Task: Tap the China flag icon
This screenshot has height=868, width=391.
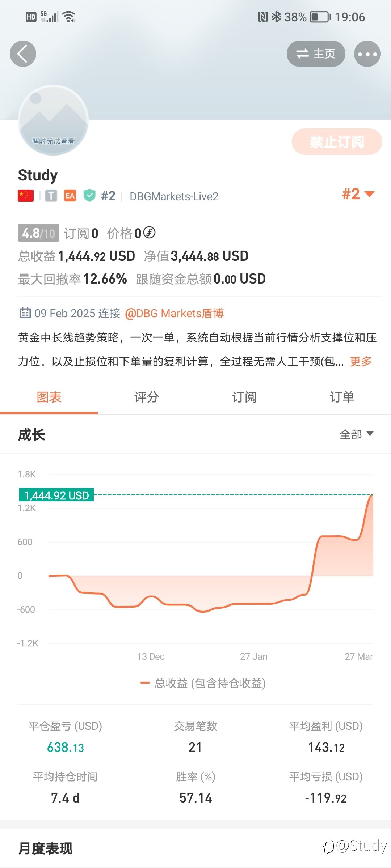Action: [26, 196]
